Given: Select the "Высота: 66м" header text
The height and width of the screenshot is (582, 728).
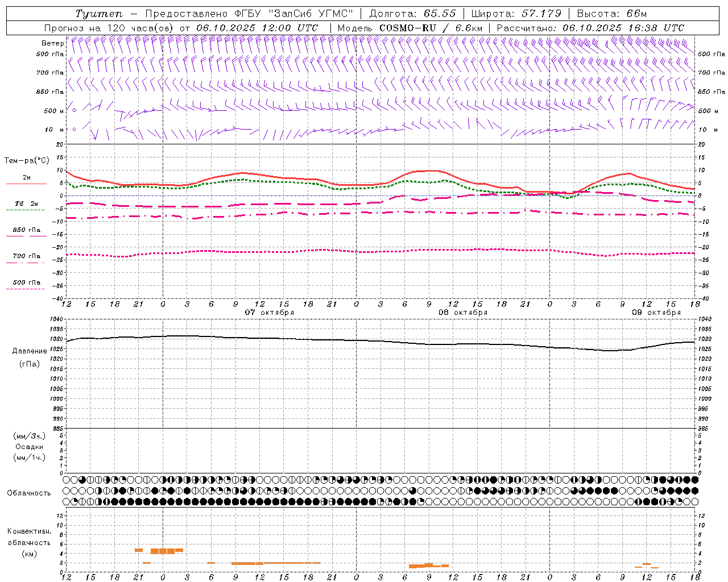Looking at the screenshot, I should pos(611,14).
